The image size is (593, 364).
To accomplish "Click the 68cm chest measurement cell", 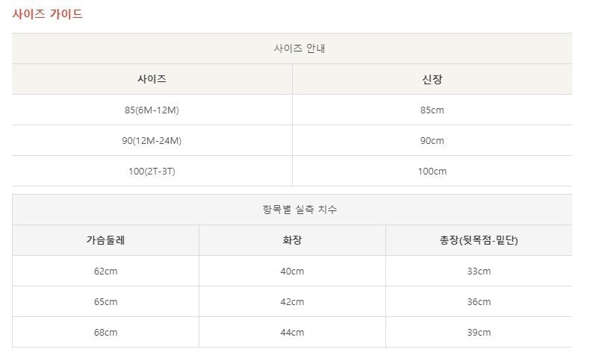I will [x=105, y=332].
